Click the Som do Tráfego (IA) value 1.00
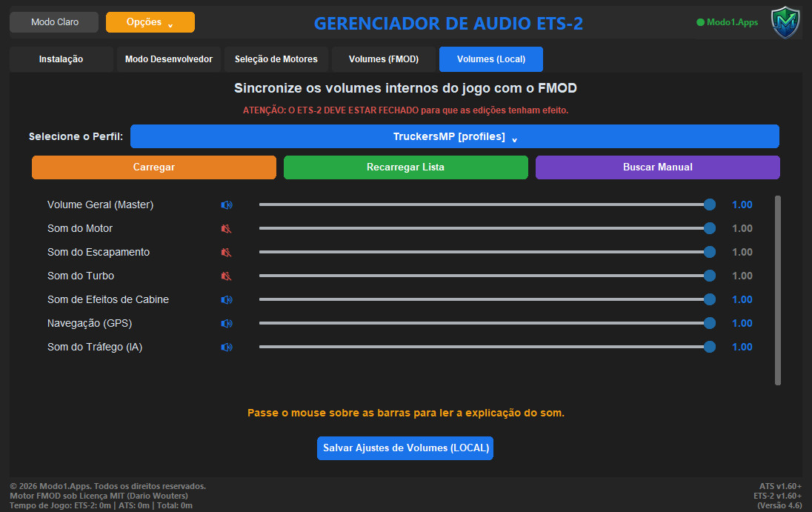The width and height of the screenshot is (812, 512). click(x=742, y=348)
